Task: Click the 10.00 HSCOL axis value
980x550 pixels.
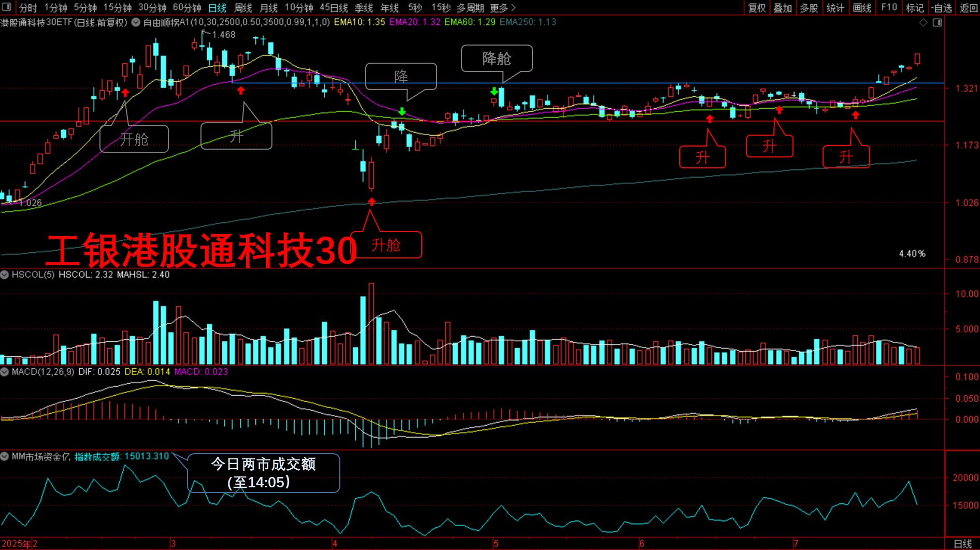Action: click(x=967, y=294)
